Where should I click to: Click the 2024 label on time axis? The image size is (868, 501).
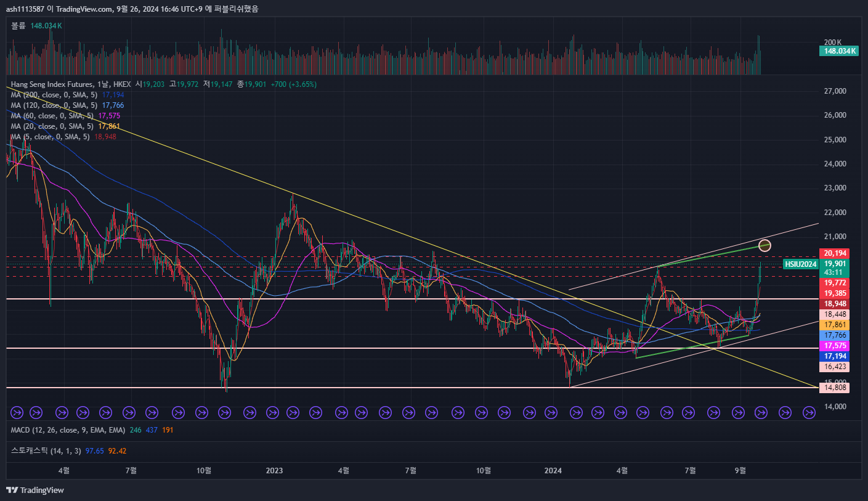tap(553, 471)
